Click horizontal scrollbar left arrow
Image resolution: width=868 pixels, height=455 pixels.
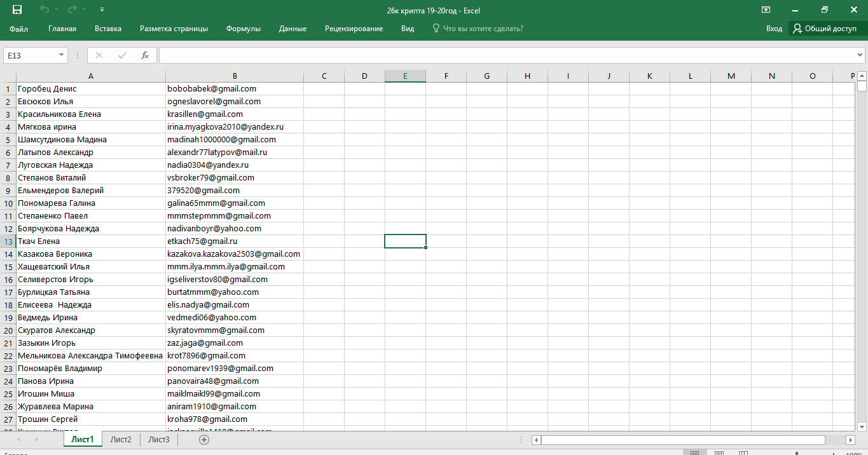click(536, 440)
